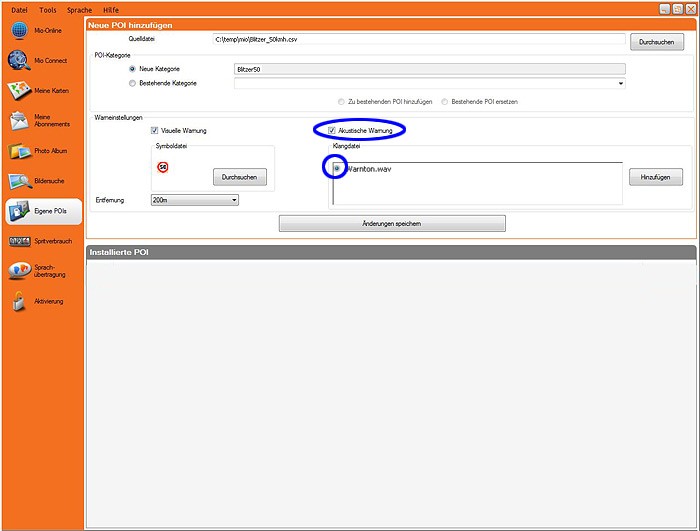Open the Tools menu
This screenshot has height=531, width=700.
tap(48, 8)
